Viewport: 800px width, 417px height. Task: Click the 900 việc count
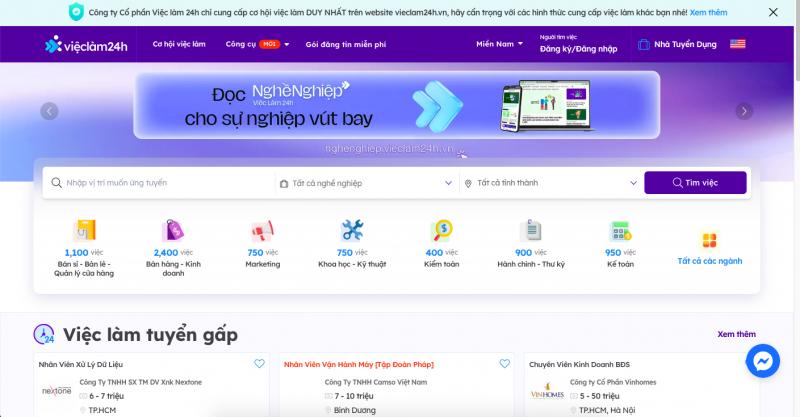[x=531, y=253]
